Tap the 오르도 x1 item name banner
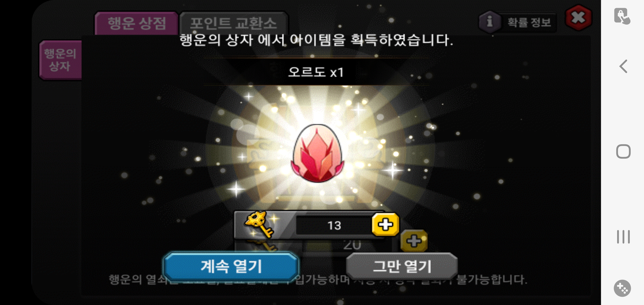 point(316,72)
